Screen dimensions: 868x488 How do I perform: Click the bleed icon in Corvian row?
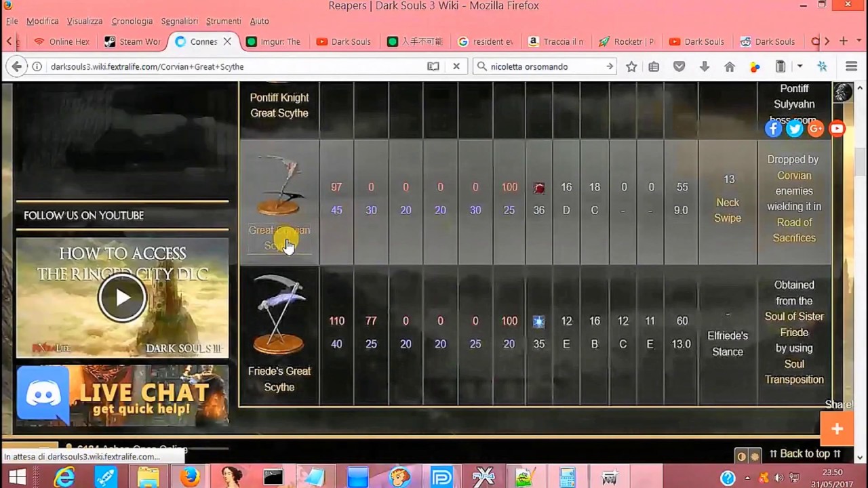[539, 188]
